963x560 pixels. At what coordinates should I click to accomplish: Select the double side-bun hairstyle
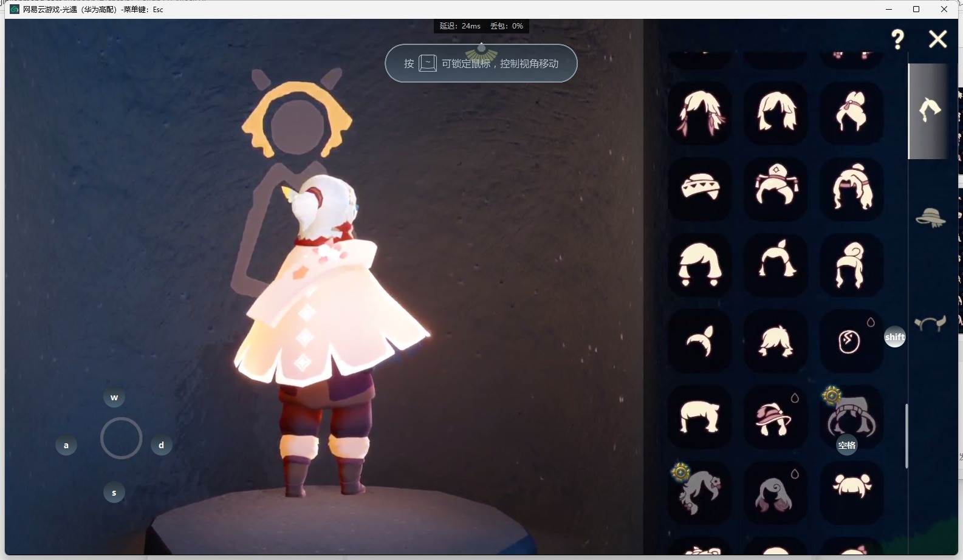[851, 493]
